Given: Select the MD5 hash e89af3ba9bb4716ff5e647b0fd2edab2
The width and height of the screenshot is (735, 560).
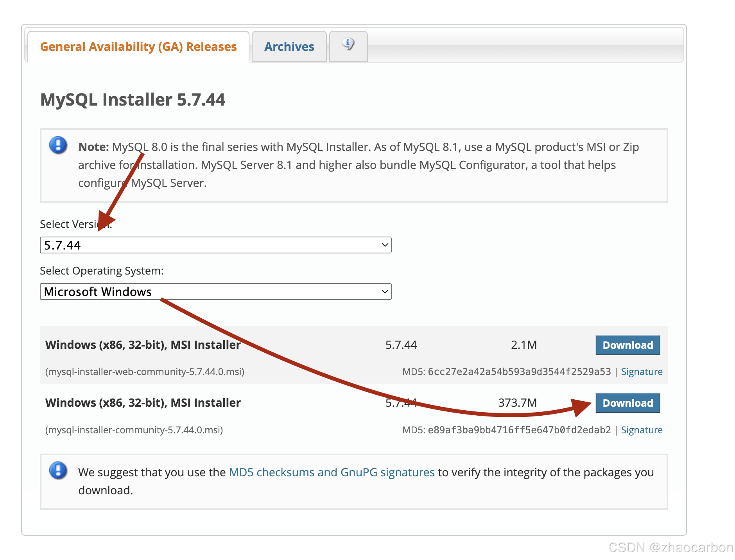Looking at the screenshot, I should pyautogui.click(x=519, y=430).
